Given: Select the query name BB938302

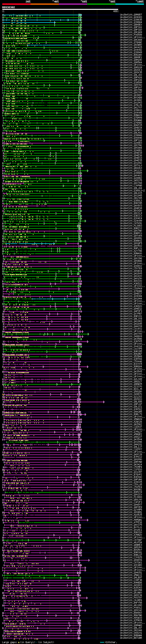Looking at the screenshot, I should point(8,8).
